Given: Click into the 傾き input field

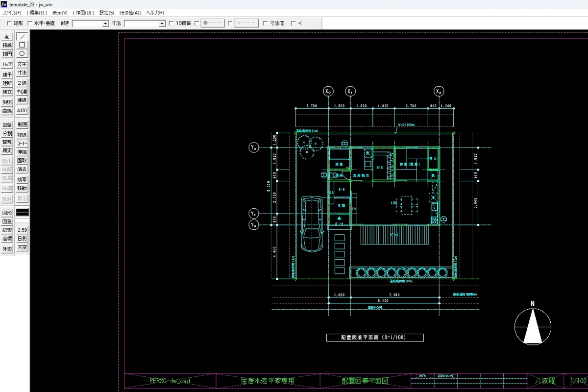Looking at the screenshot, I should pyautogui.click(x=87, y=24).
